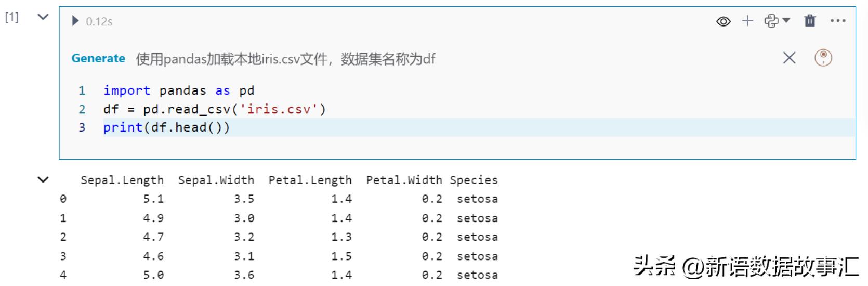
Task: Delete the cell with the trash icon
Action: [x=810, y=21]
